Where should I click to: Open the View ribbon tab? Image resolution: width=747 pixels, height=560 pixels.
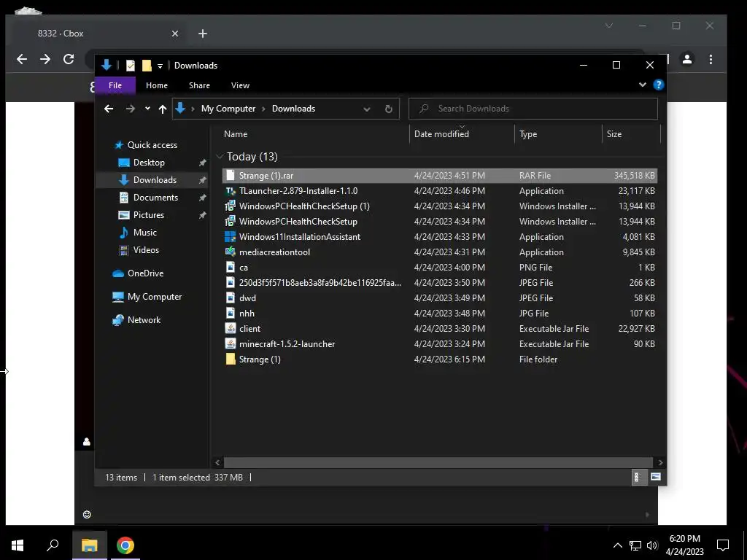[x=240, y=85]
